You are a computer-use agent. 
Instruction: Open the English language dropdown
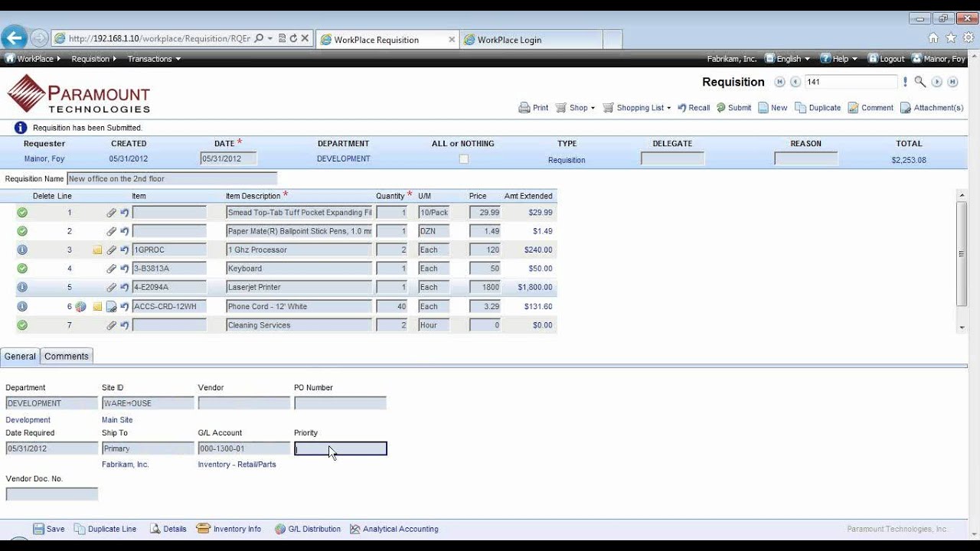tap(787, 59)
